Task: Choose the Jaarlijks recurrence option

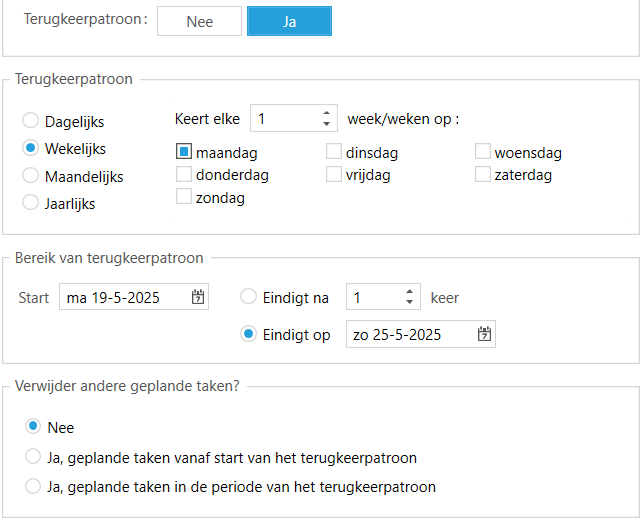Action: click(x=31, y=203)
